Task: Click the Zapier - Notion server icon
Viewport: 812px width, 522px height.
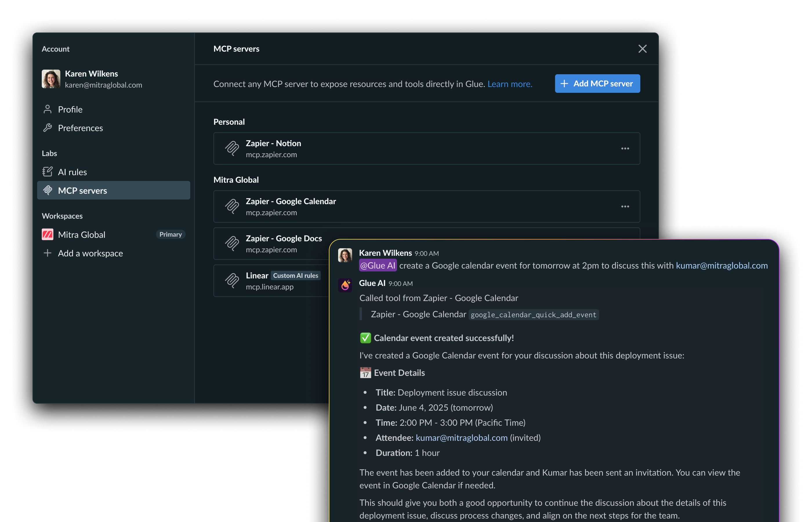Action: [x=232, y=148]
